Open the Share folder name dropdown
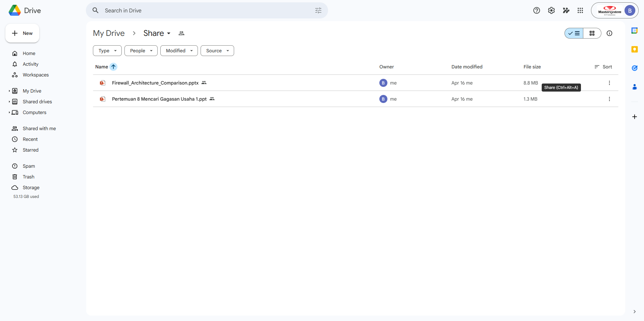The width and height of the screenshot is (644, 321). pos(157,33)
